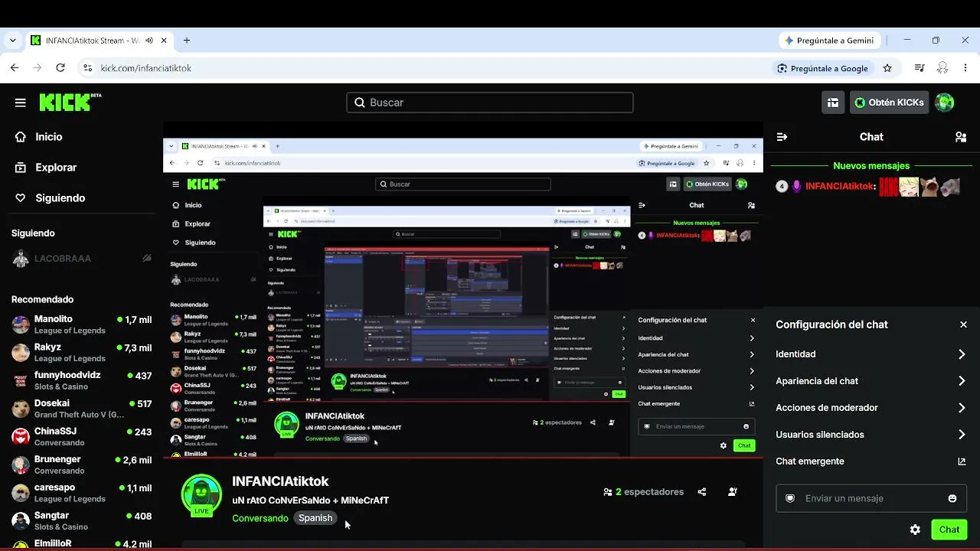Click the user icon next to share
This screenshot has width=980, height=551.
coord(733,492)
